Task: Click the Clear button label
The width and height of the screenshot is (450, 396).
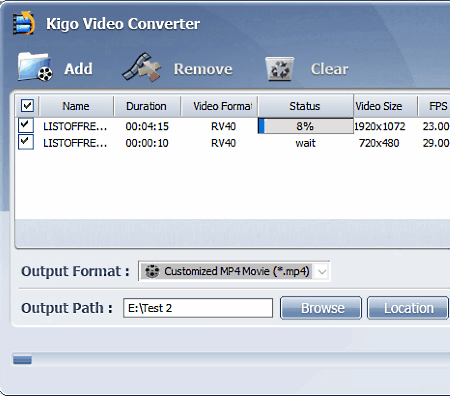Action: point(329,69)
